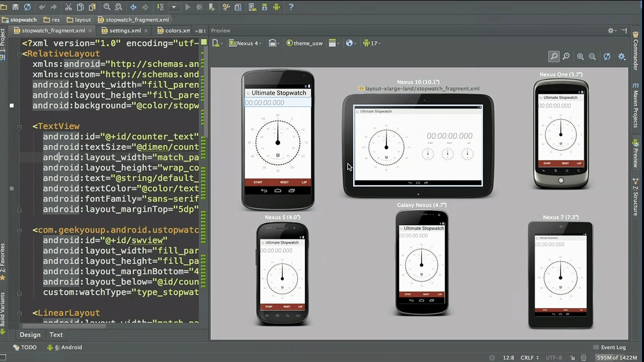
Task: Open the Project Structure toolbar icon
Action: coord(238,7)
